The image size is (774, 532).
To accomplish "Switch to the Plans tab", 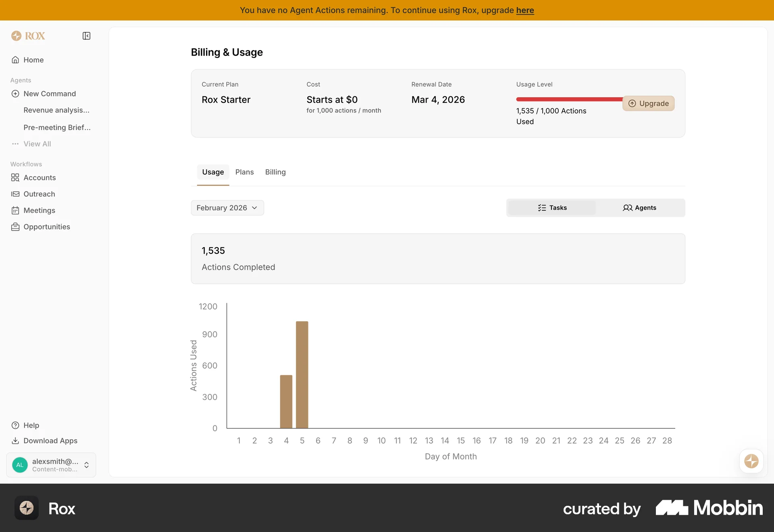I will point(244,172).
